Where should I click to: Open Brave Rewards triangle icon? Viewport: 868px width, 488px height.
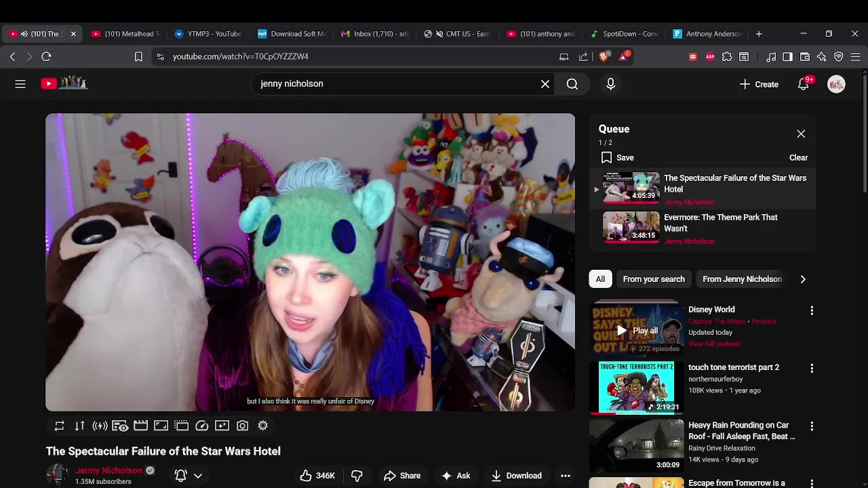[623, 57]
